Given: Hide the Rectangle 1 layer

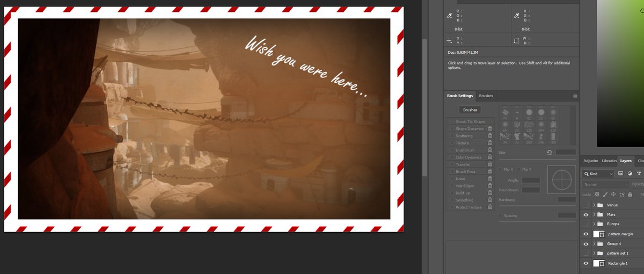Looking at the screenshot, I should pyautogui.click(x=586, y=263).
